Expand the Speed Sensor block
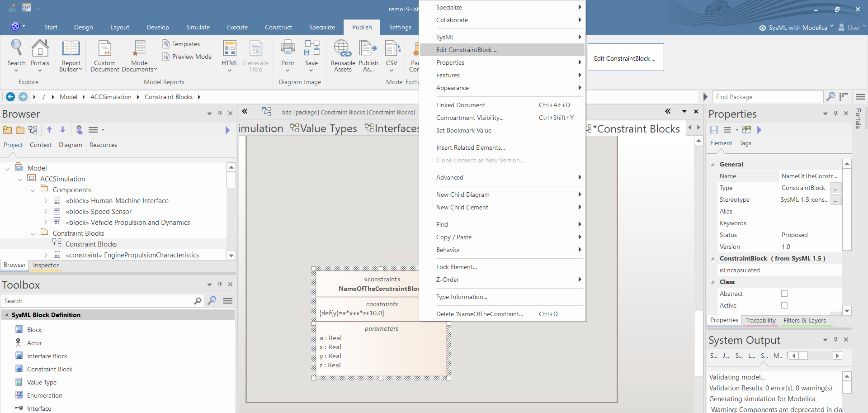 click(x=46, y=211)
